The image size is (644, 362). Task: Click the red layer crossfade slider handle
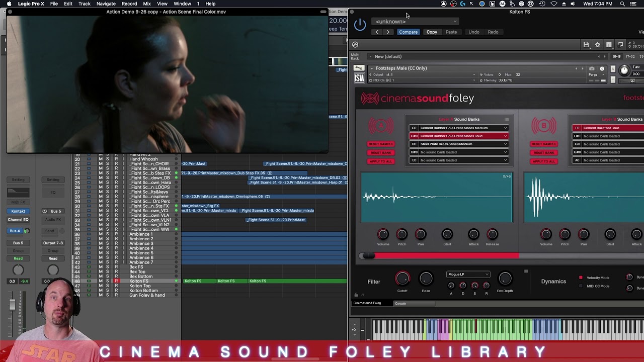368,256
